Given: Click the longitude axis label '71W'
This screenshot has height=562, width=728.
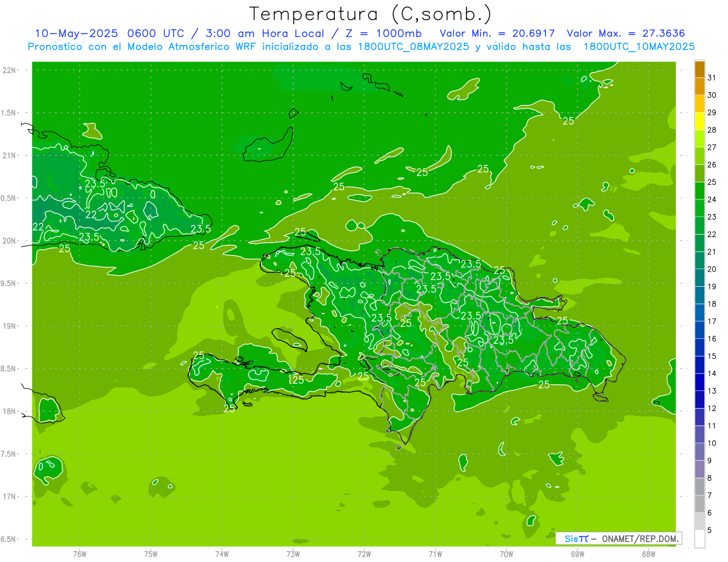Looking at the screenshot, I should click(435, 554).
